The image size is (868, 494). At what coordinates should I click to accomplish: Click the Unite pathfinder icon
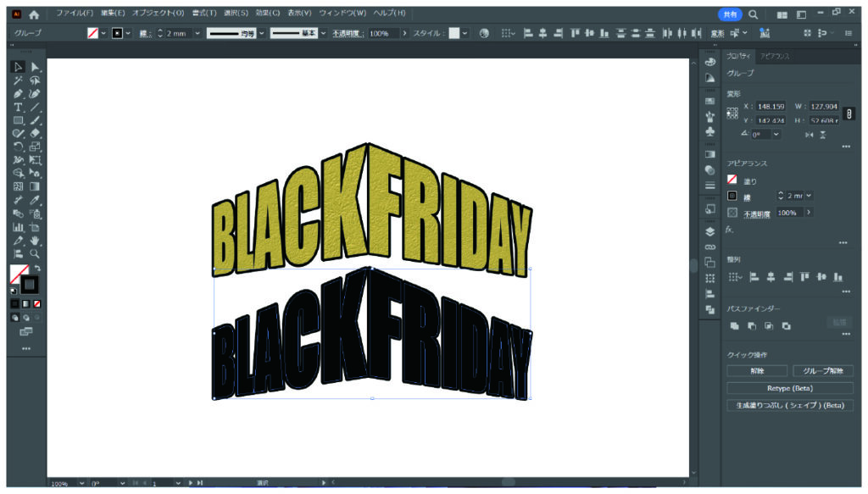point(735,326)
